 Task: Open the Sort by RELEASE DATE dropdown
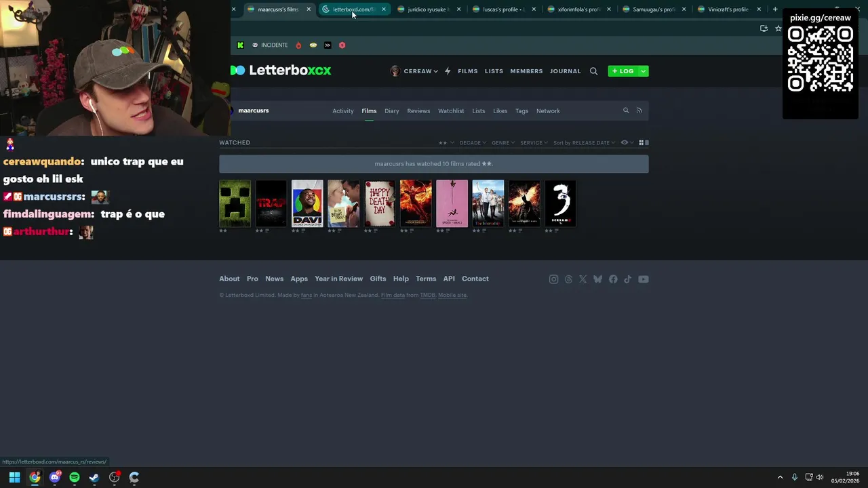[x=584, y=142]
